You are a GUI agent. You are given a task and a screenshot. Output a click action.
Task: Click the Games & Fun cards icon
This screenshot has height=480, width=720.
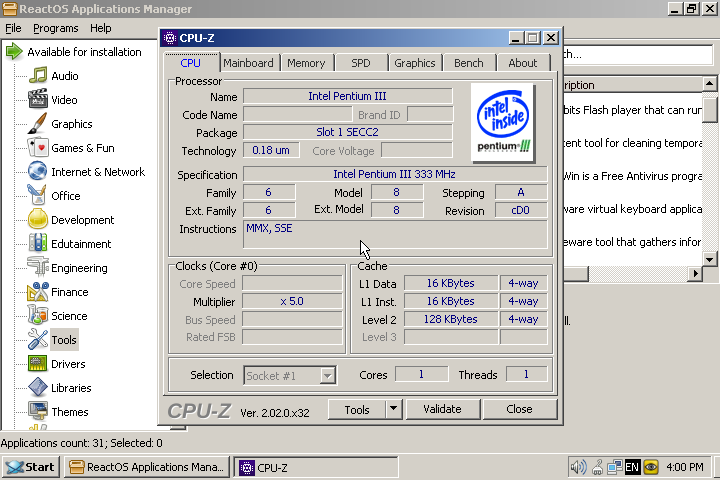point(38,147)
